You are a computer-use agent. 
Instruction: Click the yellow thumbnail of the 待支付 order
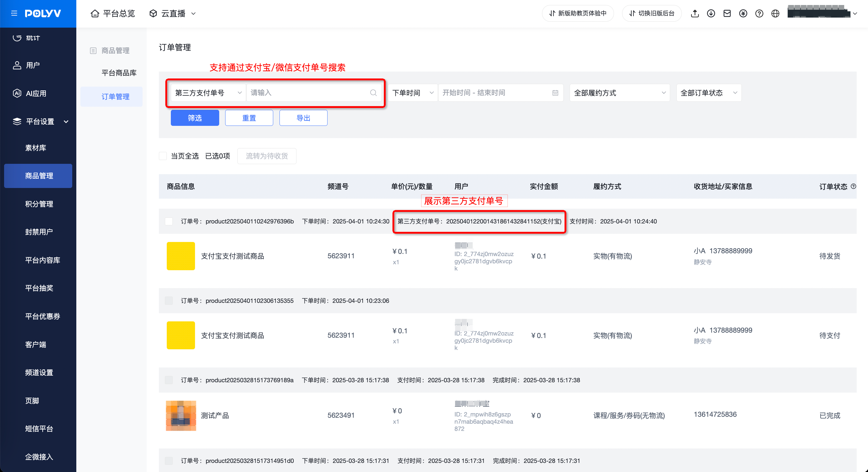click(181, 335)
